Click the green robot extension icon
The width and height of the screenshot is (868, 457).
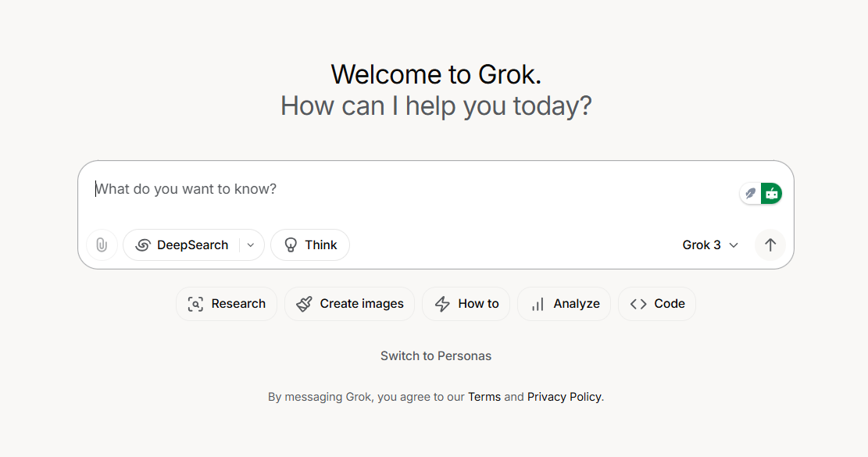click(x=772, y=193)
